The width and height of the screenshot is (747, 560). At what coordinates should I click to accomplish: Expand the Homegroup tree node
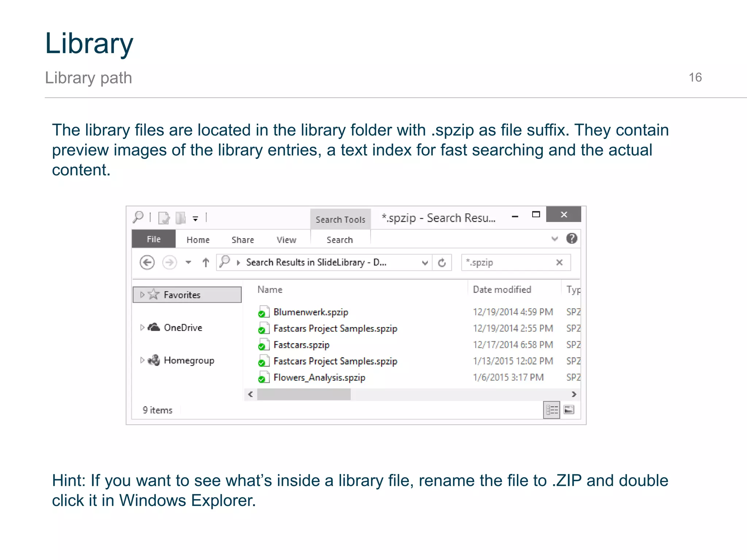[x=142, y=360]
